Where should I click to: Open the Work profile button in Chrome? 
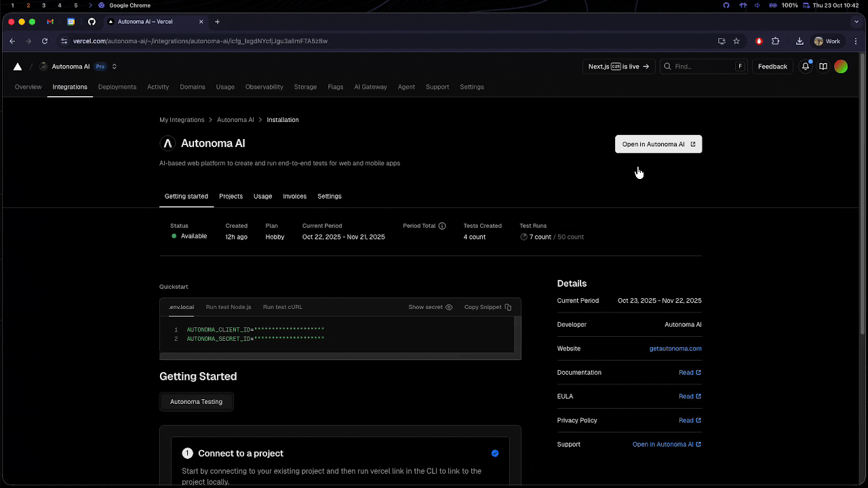(827, 41)
